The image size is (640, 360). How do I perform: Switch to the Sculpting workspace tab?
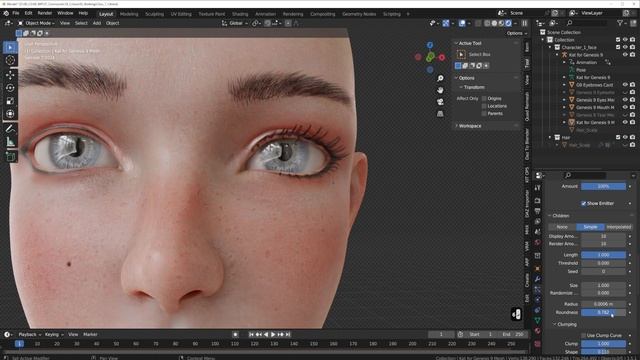pos(154,14)
